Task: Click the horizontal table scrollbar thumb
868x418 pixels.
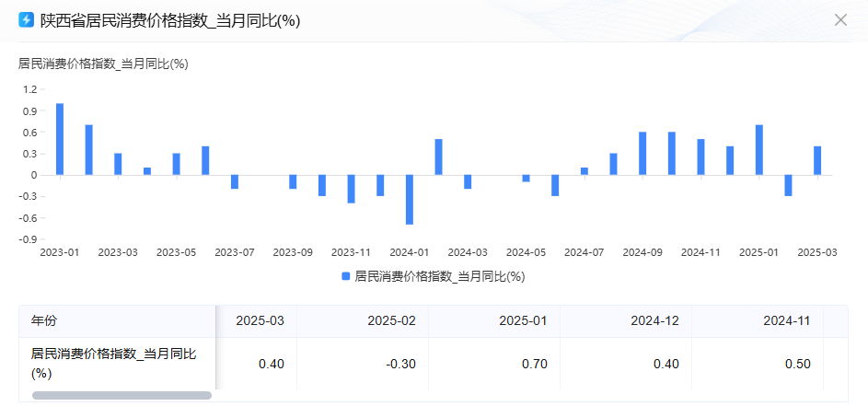Action: [x=122, y=395]
